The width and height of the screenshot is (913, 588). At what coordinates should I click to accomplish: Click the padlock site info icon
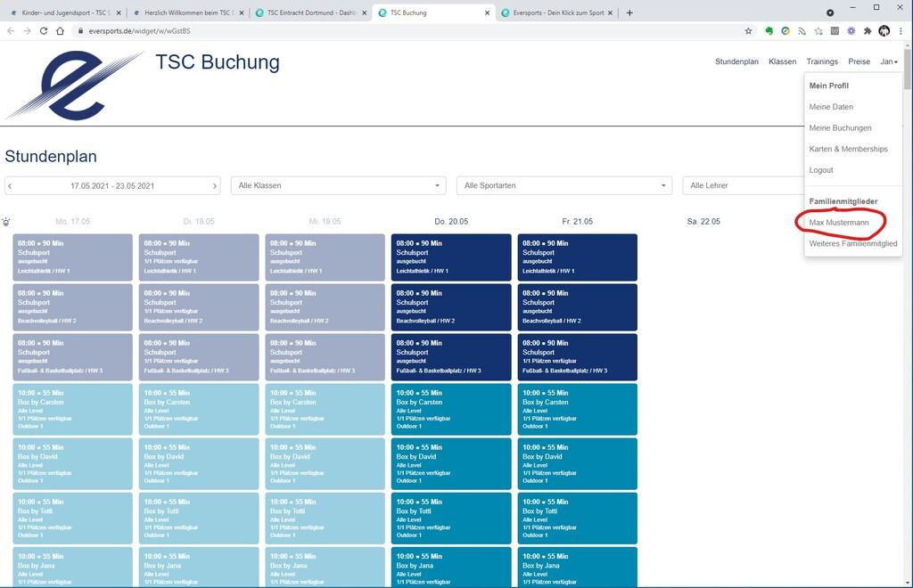(81, 31)
